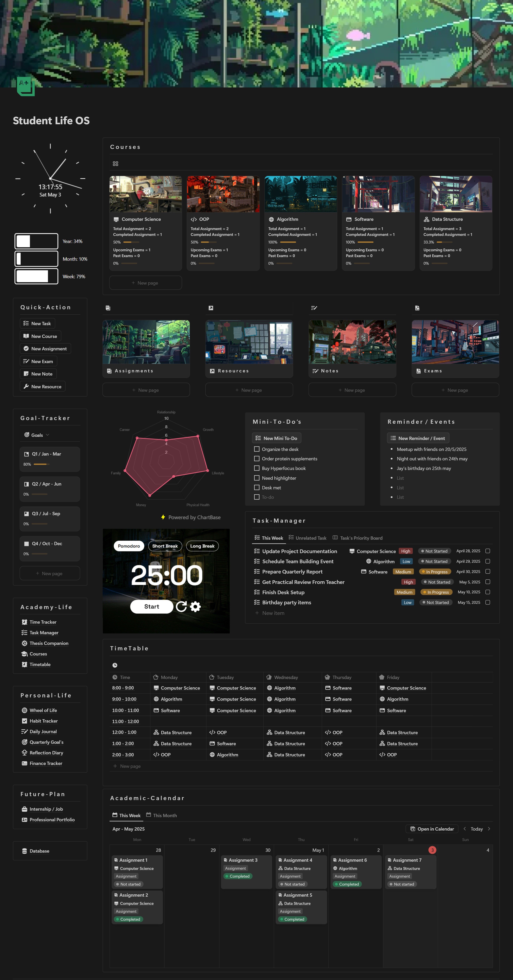Click the Exams gallery view icon
The image size is (513, 980).
point(417,308)
